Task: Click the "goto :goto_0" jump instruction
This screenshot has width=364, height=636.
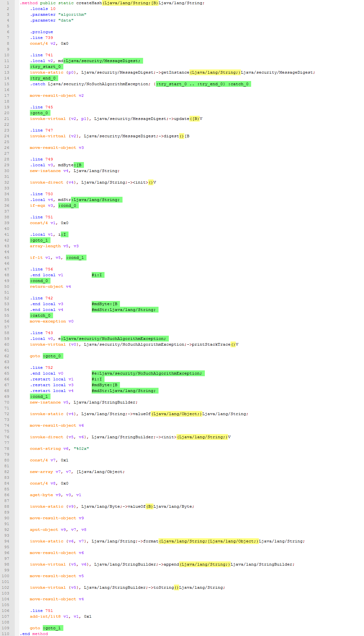Action: coord(46,356)
